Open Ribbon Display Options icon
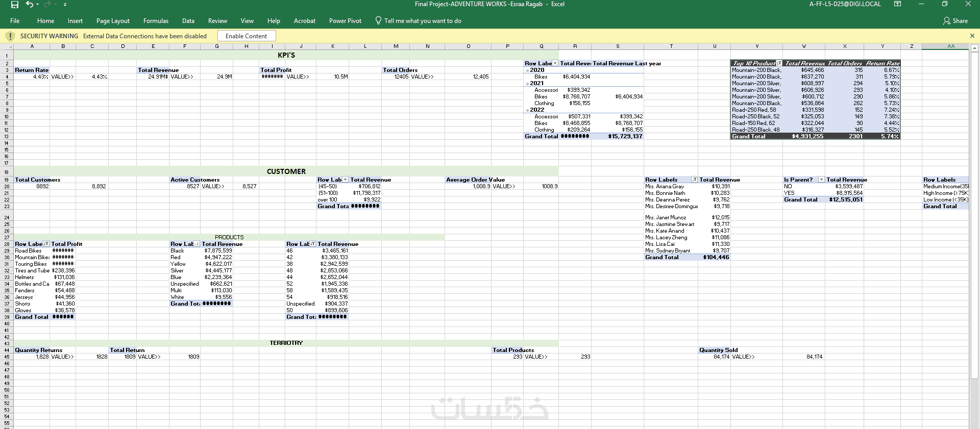980x429 pixels. click(897, 4)
